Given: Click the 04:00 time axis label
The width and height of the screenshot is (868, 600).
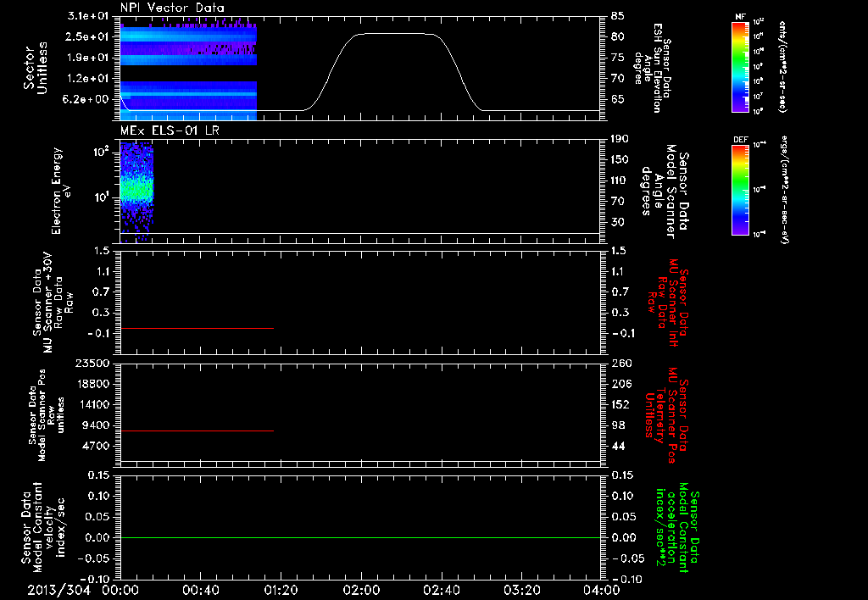Looking at the screenshot, I should coord(601,591).
